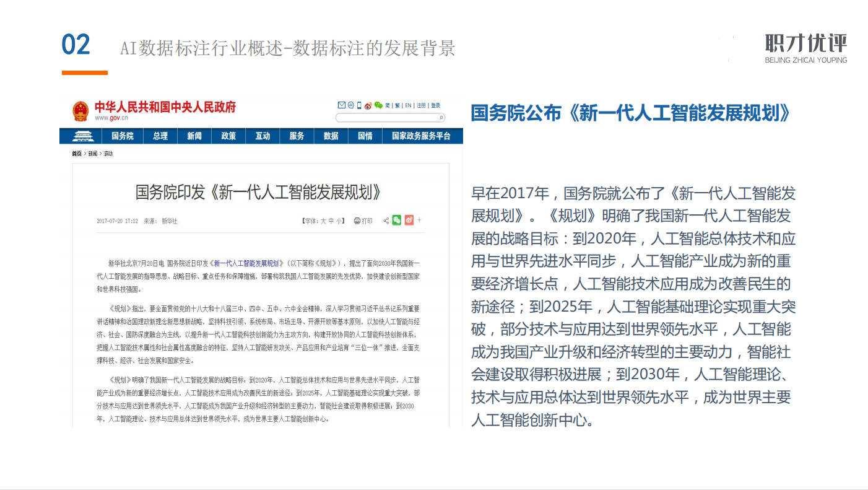Click the 注册 register link
This screenshot has height=490, width=868.
point(421,105)
